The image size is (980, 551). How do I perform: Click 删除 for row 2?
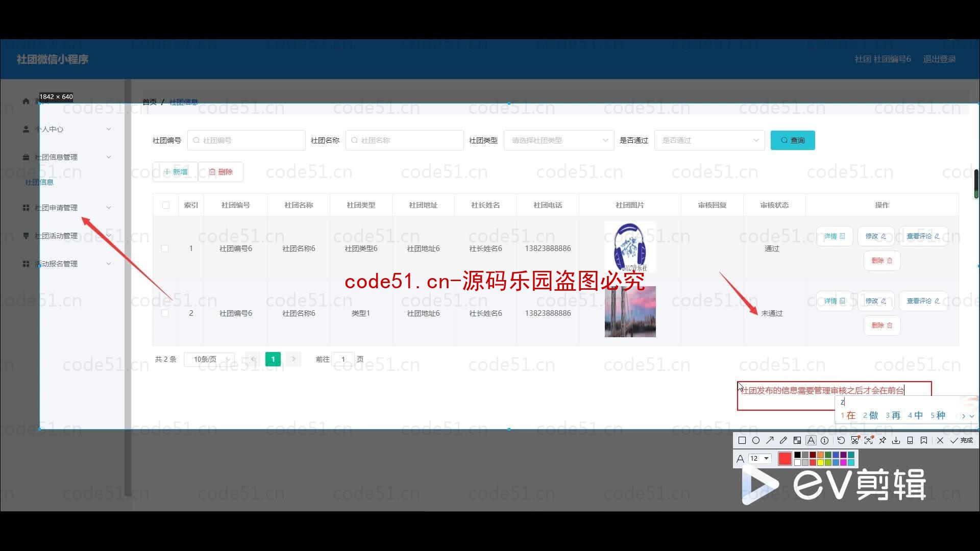[x=882, y=325]
